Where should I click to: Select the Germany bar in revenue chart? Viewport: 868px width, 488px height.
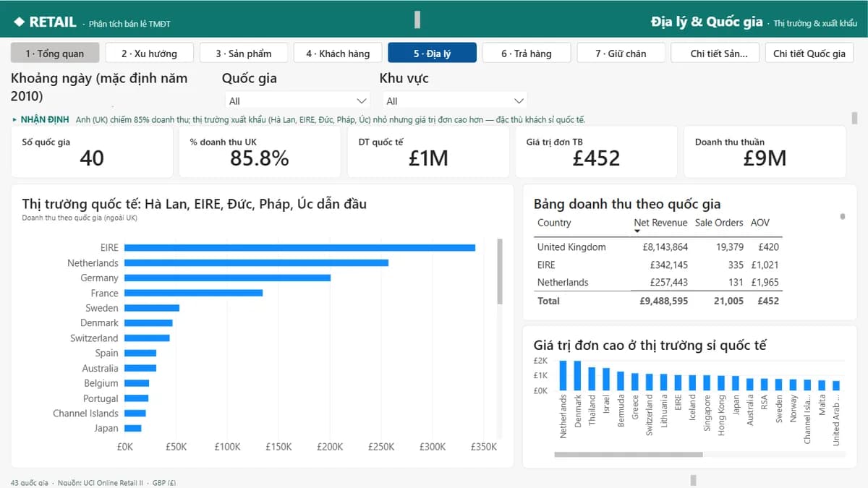[x=227, y=278]
